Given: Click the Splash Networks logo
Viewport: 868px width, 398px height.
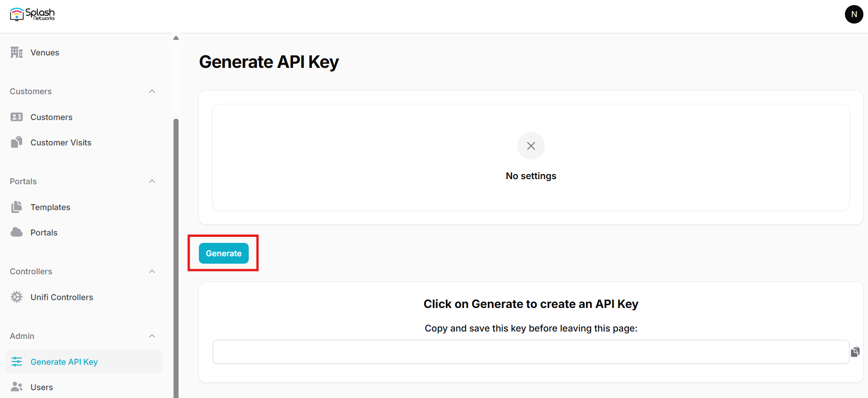Looking at the screenshot, I should (32, 14).
